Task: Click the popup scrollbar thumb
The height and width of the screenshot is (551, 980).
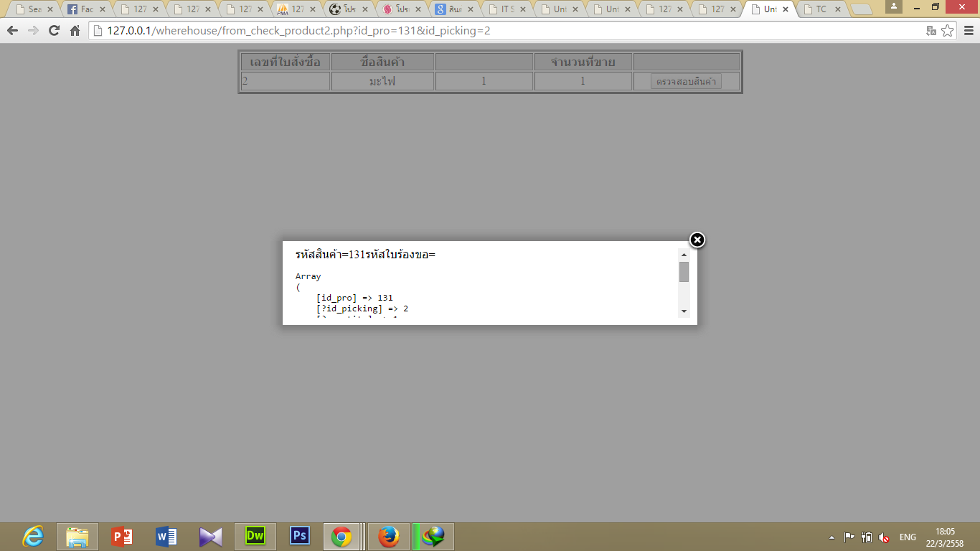Action: (684, 272)
